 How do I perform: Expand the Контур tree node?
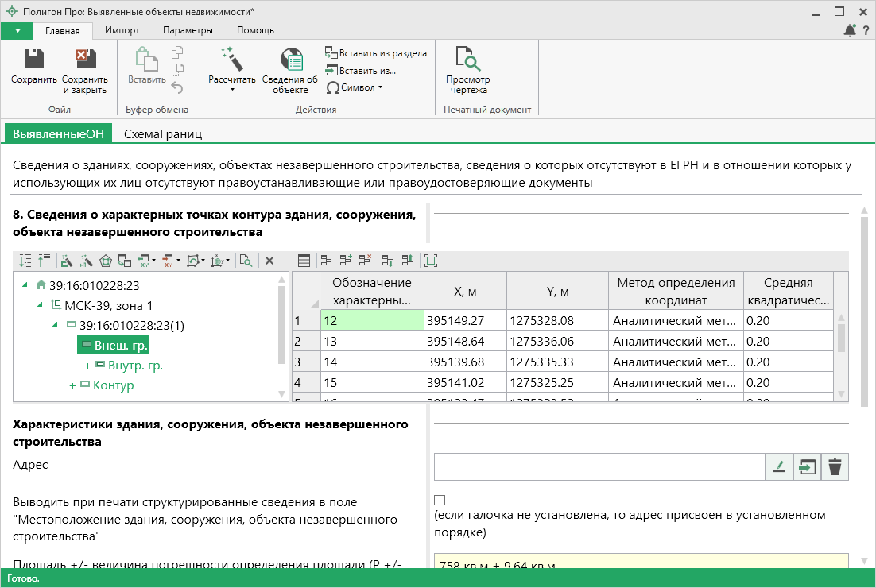73,385
